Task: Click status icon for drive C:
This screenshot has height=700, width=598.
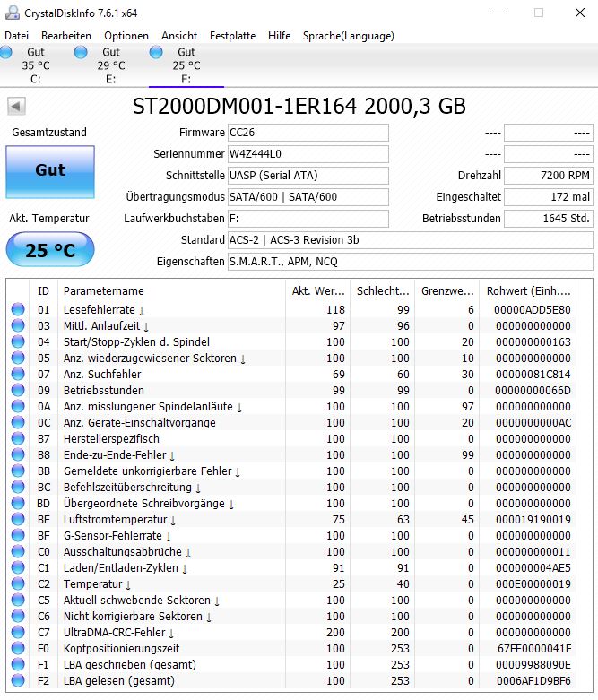Action: (x=5, y=52)
